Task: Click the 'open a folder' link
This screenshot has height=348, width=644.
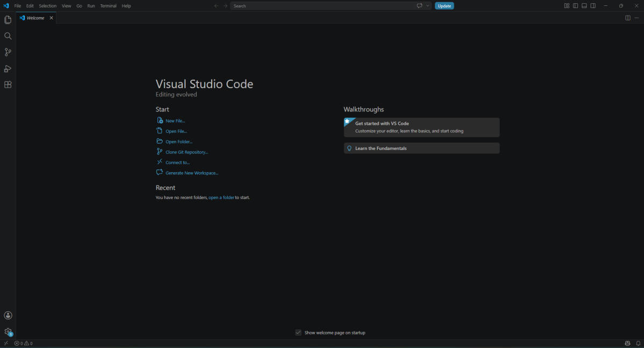Action: pyautogui.click(x=221, y=197)
